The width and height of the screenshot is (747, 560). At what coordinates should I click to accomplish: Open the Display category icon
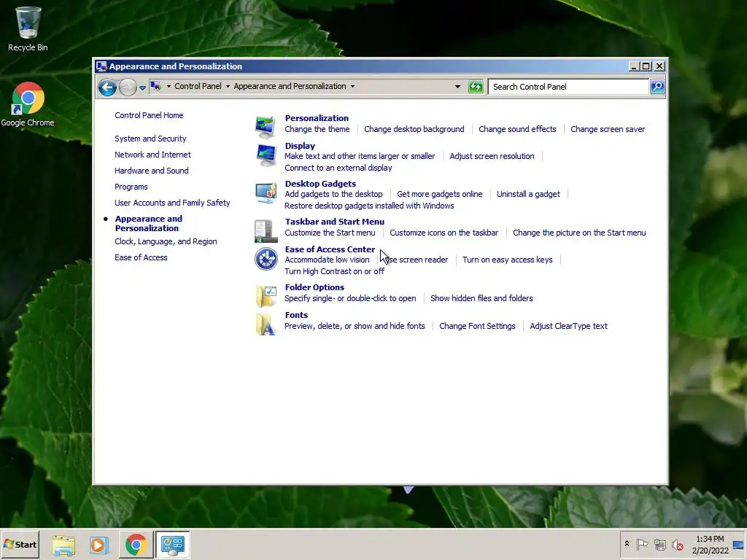click(266, 155)
